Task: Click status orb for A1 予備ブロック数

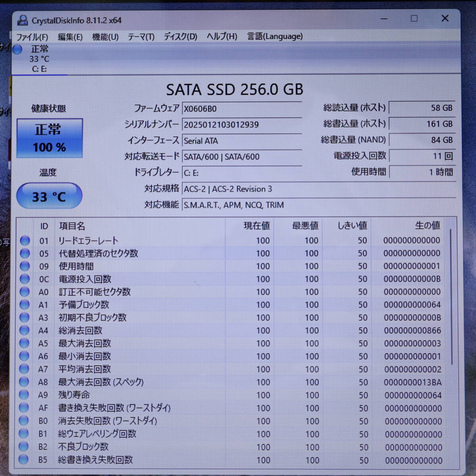Action: pos(25,305)
